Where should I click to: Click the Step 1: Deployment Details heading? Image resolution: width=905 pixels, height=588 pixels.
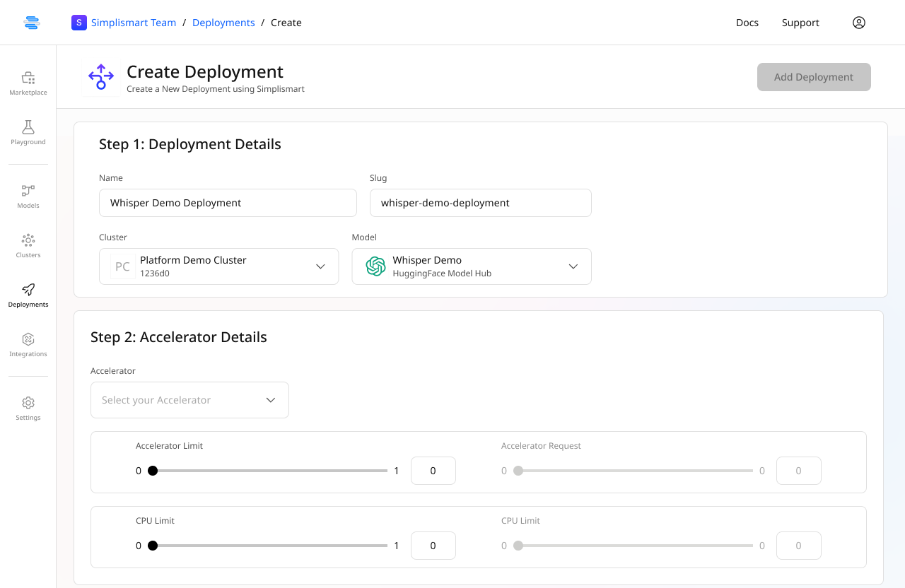pos(190,144)
